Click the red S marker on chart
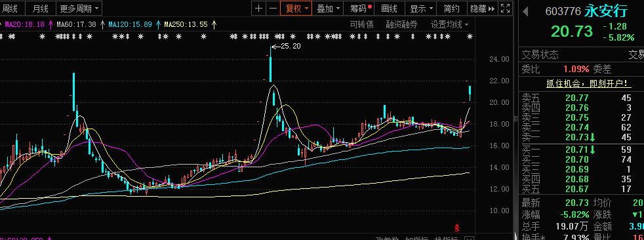 pos(456,228)
